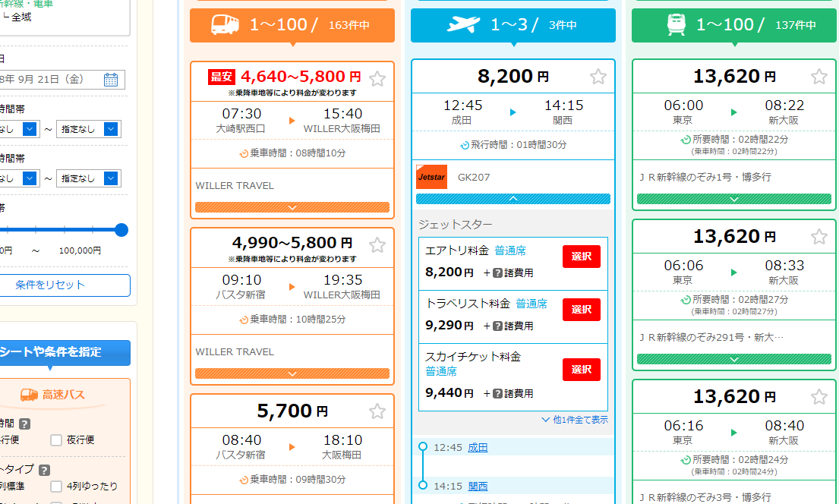Open help icon next to 時間 in 高速バス filter
The image size is (839, 504).
(x=24, y=424)
